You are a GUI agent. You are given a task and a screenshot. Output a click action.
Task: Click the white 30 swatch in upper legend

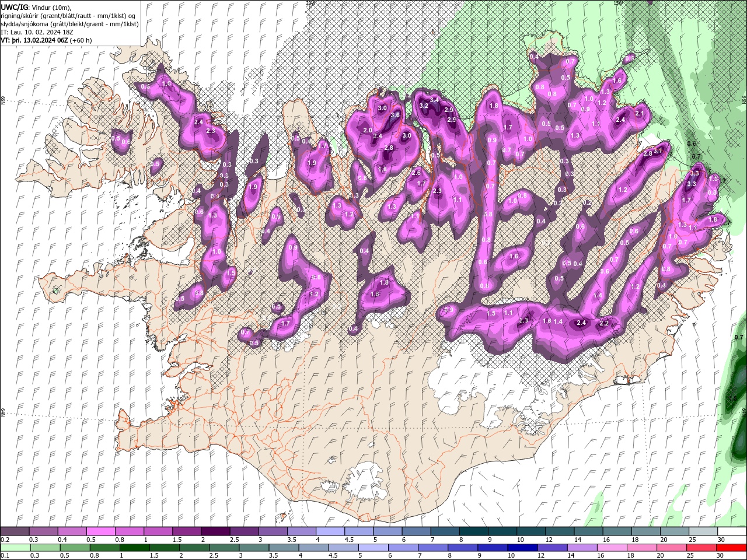coord(732,531)
